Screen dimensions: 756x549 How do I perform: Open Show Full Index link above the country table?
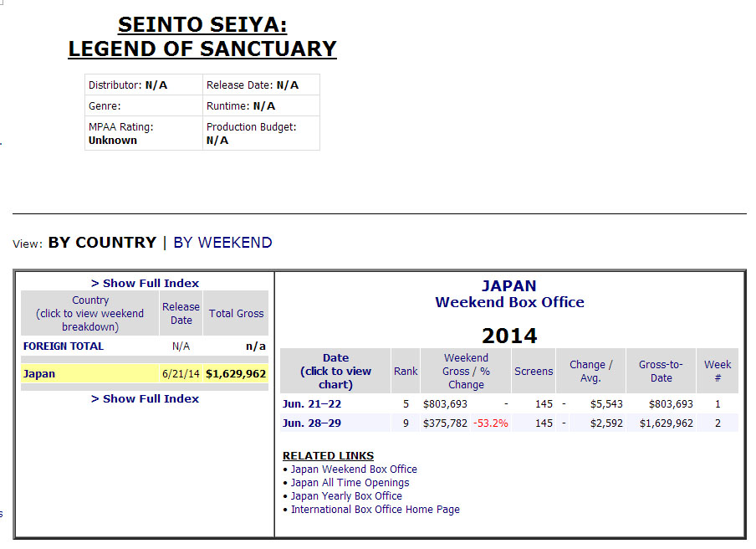tap(145, 283)
